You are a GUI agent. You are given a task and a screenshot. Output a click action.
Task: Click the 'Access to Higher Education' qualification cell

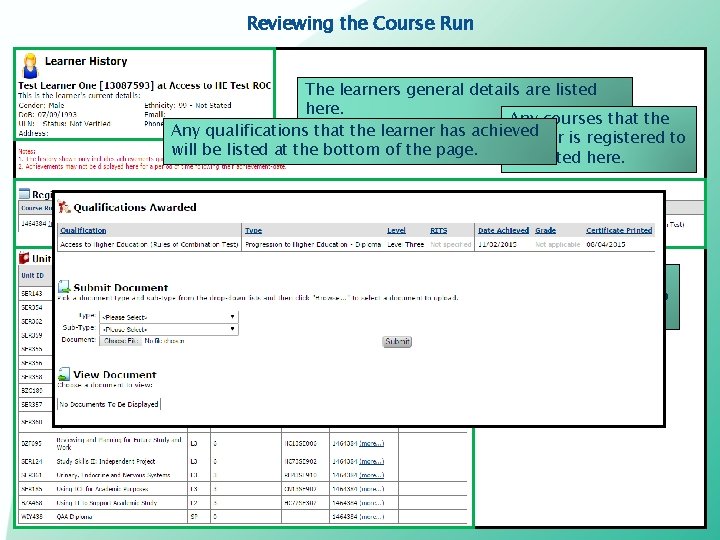149,244
